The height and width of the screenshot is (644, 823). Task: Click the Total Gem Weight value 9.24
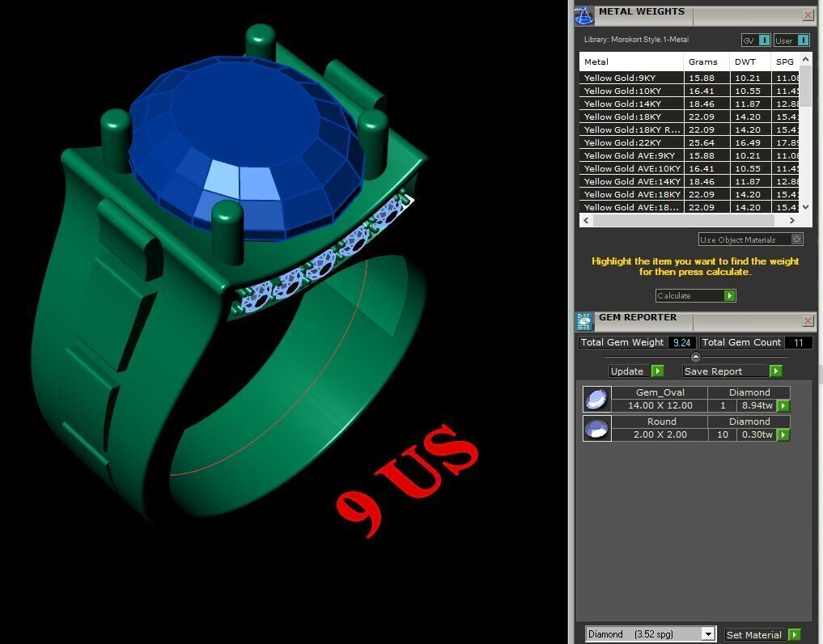682,343
